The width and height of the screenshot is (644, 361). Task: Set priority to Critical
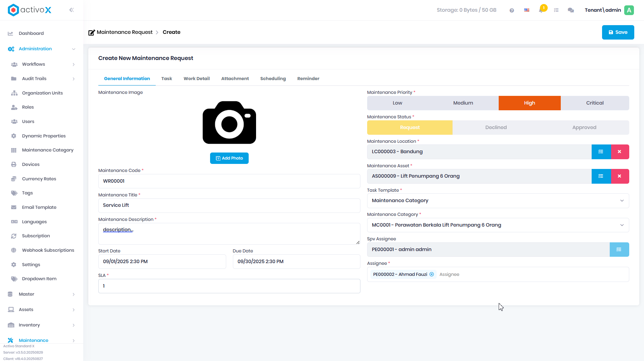tap(595, 103)
